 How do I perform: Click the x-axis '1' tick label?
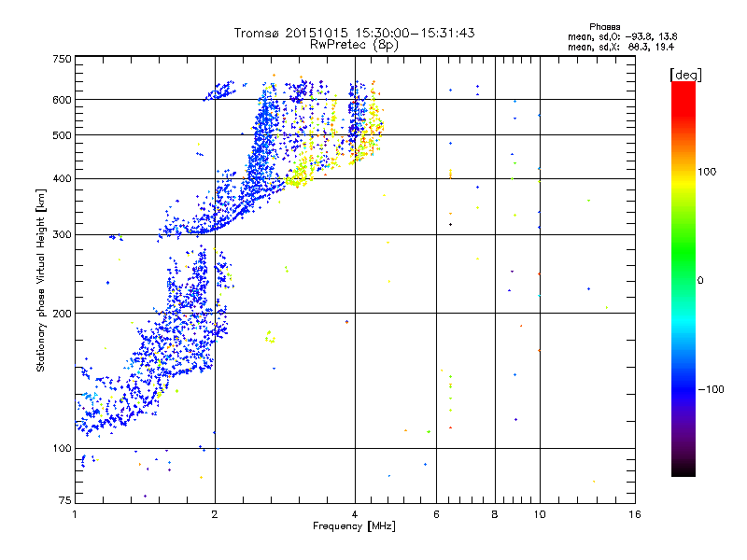point(75,514)
